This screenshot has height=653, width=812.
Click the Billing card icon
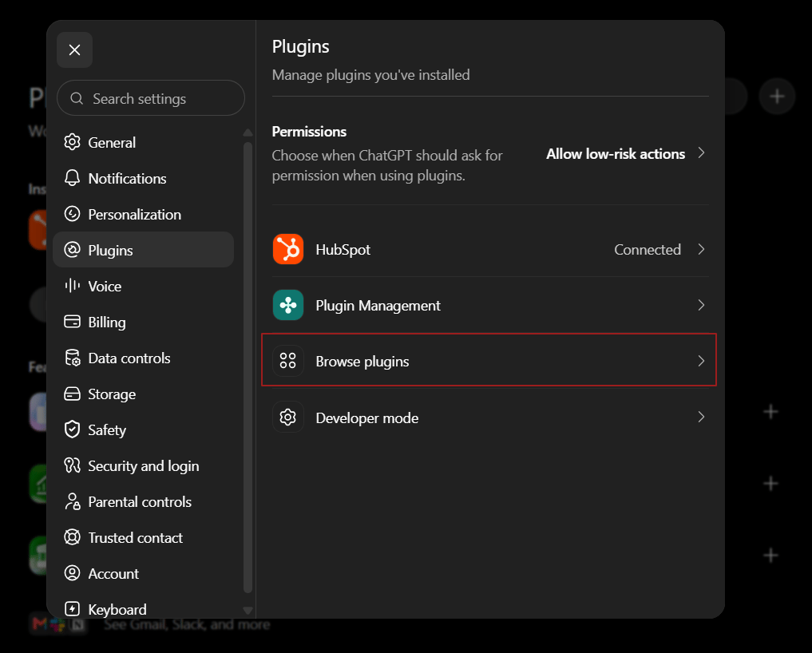pyautogui.click(x=72, y=322)
